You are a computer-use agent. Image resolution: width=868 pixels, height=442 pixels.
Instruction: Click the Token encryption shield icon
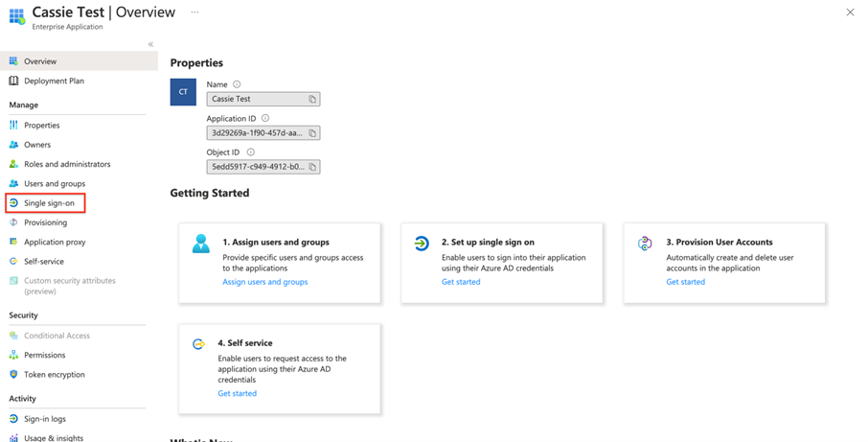(13, 375)
